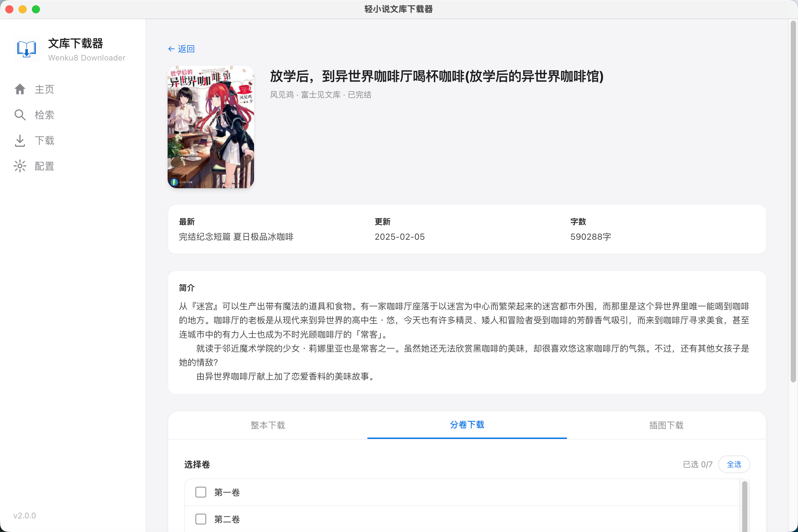
Task: Click the novel cover thumbnail
Action: point(211,127)
